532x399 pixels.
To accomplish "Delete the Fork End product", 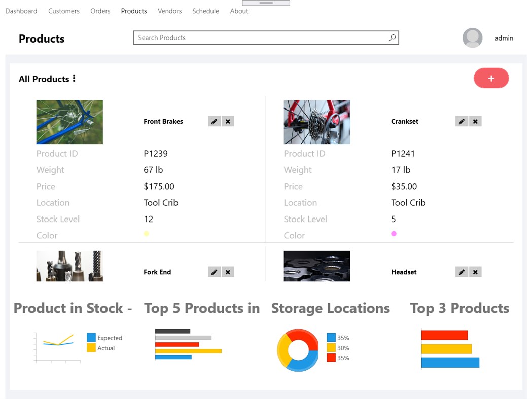I will click(228, 272).
